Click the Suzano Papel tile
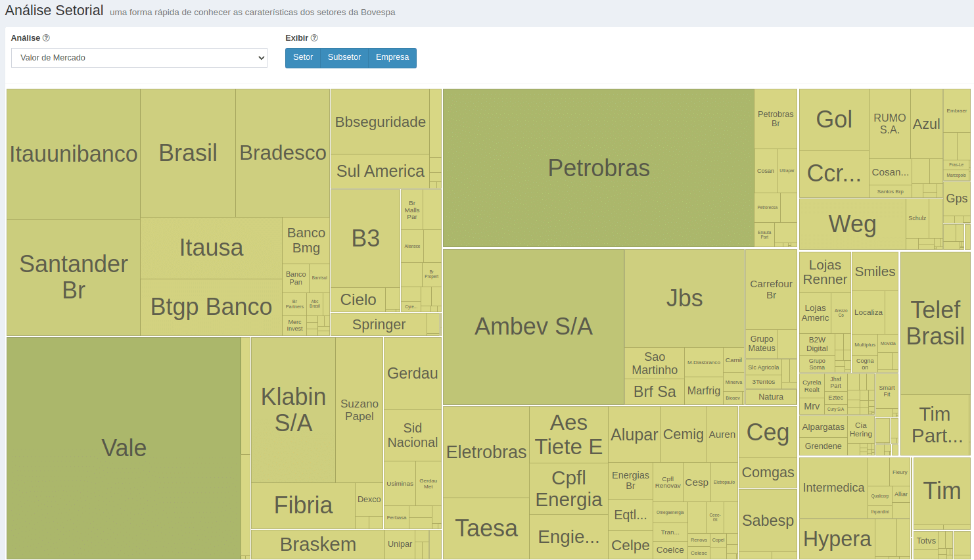Image resolution: width=974 pixels, height=560 pixels. (x=359, y=410)
